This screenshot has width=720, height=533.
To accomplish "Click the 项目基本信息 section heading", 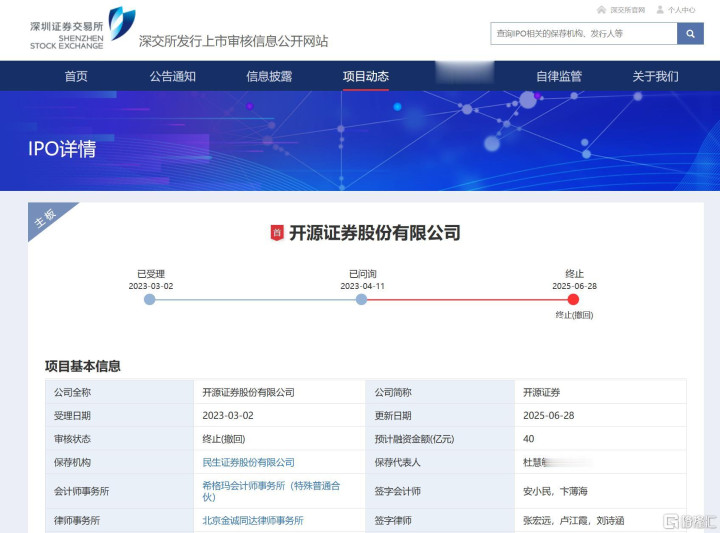I will coord(83,366).
